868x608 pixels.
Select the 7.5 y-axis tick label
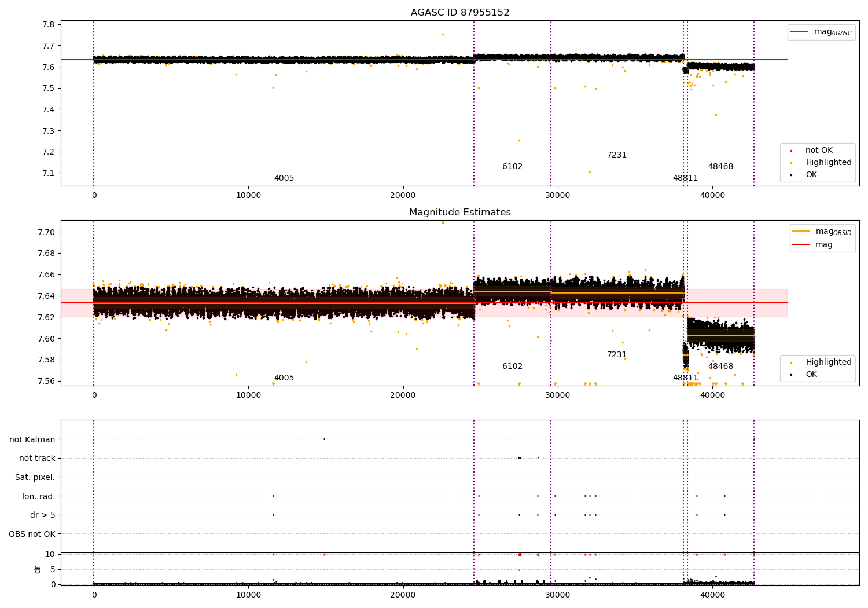(x=49, y=88)
